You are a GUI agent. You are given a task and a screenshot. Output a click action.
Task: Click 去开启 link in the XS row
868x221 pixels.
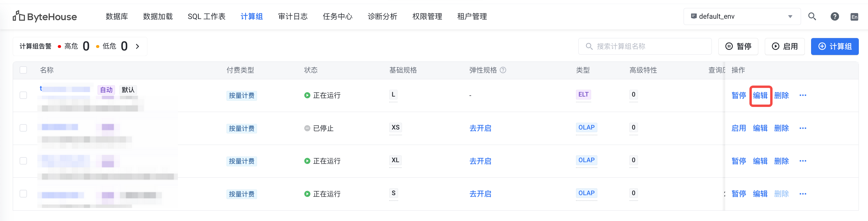480,128
